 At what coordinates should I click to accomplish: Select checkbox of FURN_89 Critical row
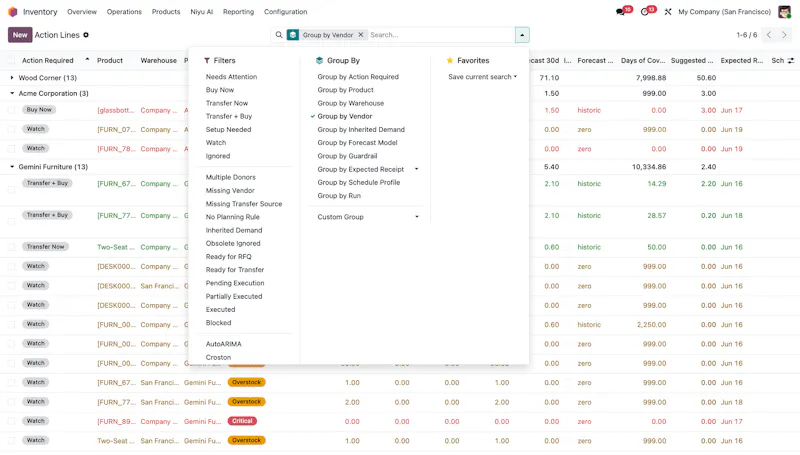(x=11, y=421)
